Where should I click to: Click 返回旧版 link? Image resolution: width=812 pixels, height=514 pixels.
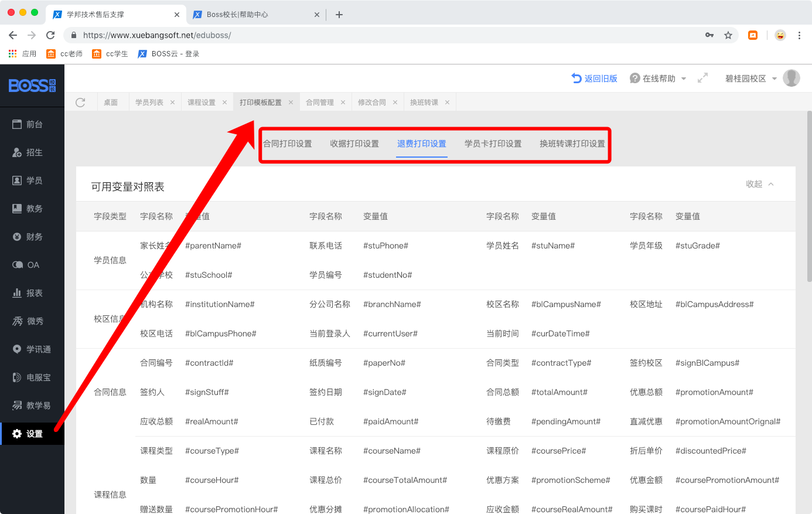[x=595, y=79]
